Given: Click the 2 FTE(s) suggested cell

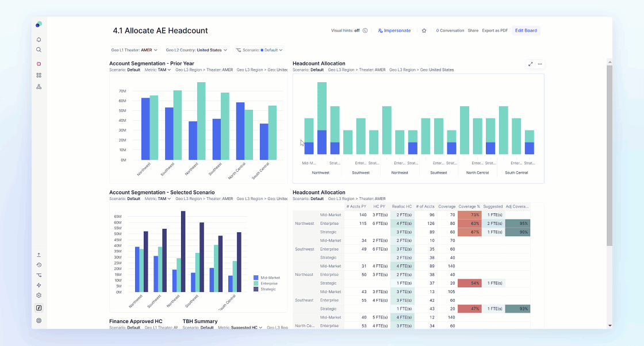Looking at the screenshot, I should click(494, 224).
